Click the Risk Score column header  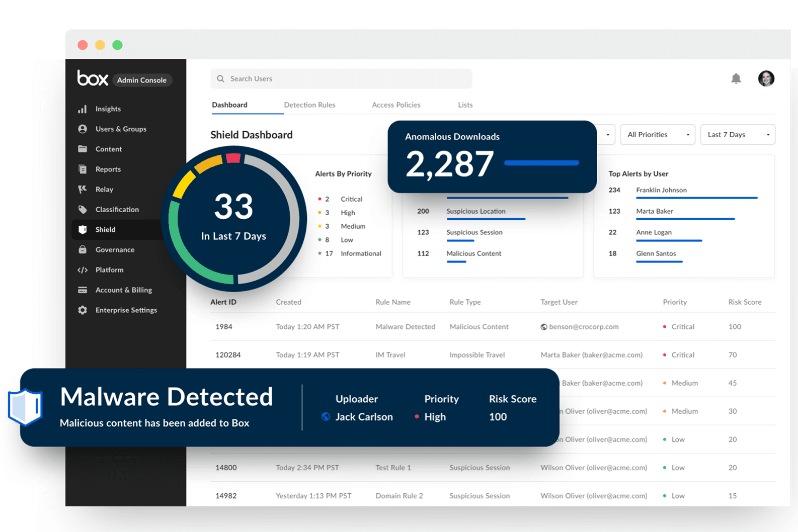pos(745,302)
